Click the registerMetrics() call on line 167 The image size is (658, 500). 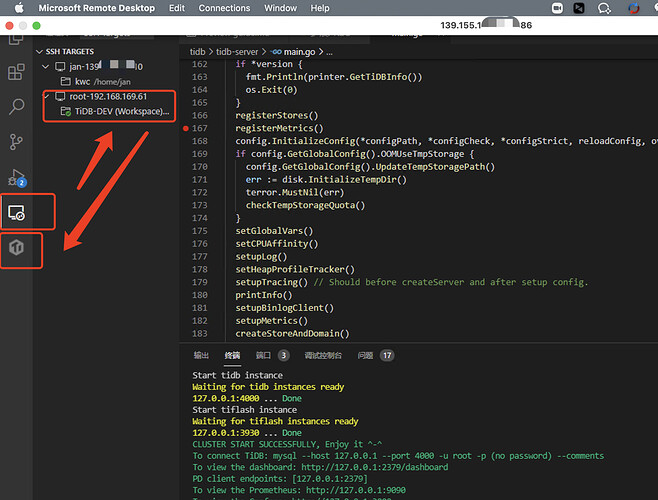[x=279, y=128]
